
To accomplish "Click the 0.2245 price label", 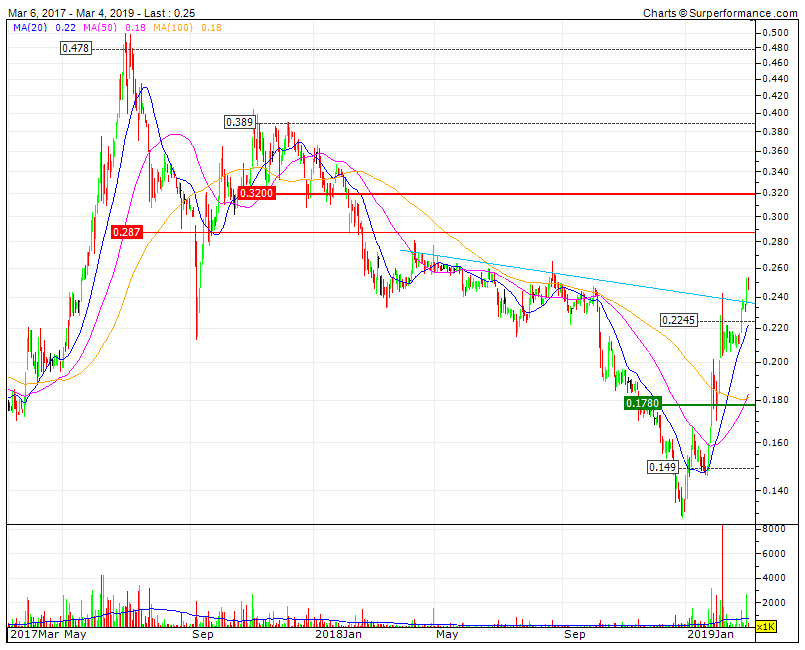I will (679, 320).
